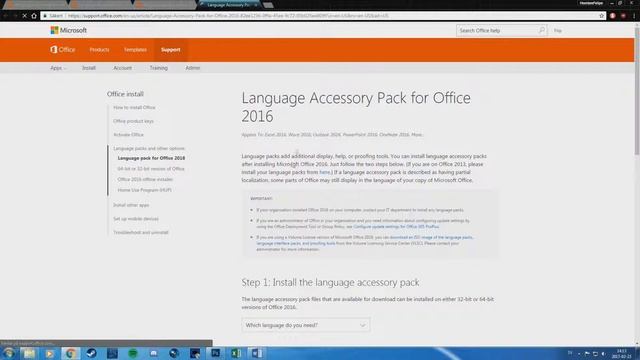Open Spotify from the taskbar

coord(133,353)
